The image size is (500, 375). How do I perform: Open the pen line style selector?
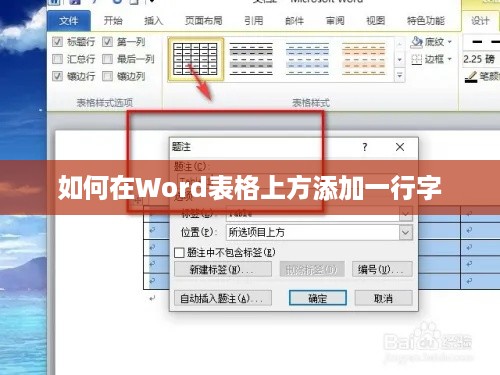(x=482, y=42)
